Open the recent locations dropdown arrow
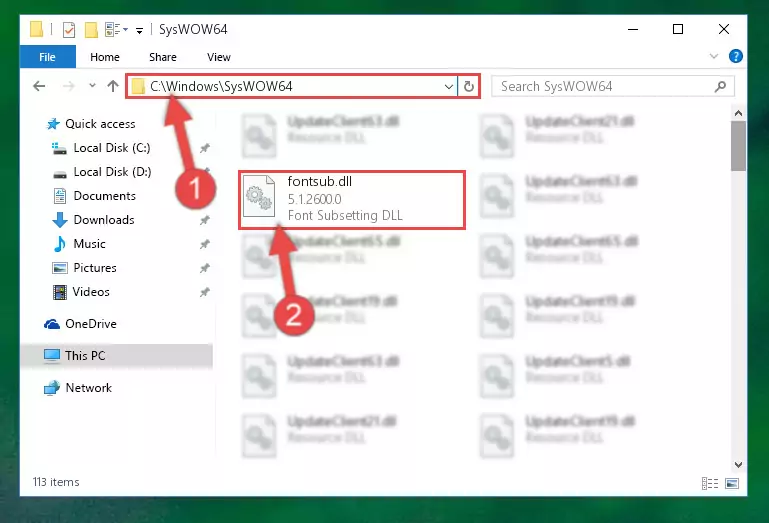This screenshot has width=769, height=523. click(92, 86)
